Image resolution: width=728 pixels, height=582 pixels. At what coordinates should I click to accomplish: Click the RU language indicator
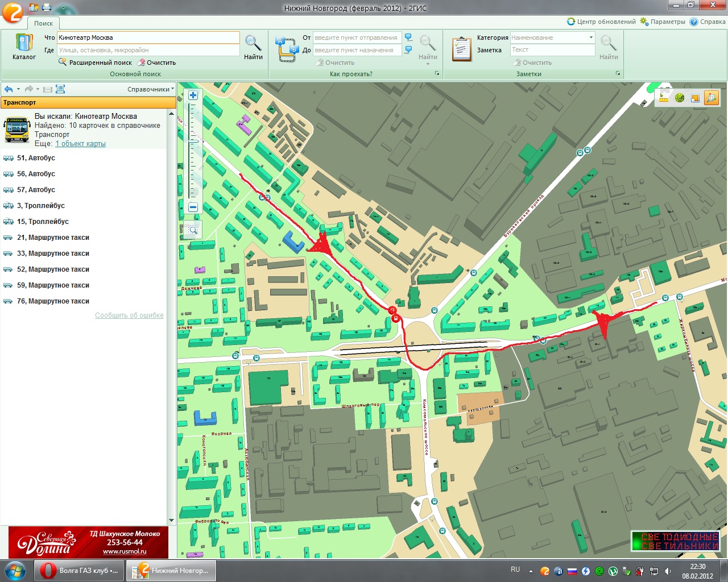(x=515, y=569)
